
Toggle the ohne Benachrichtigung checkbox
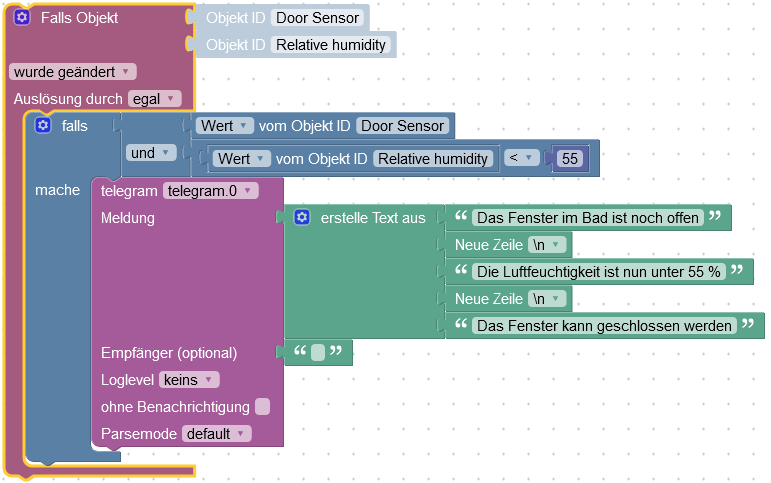(263, 407)
